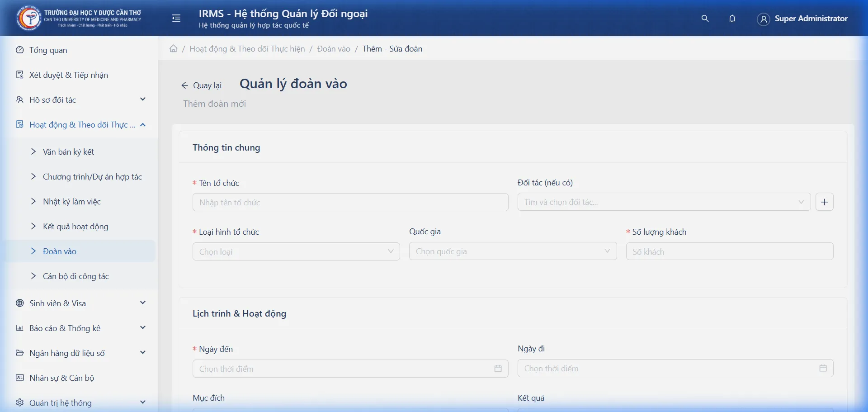Open the Loại hình tổ chức dropdown
Image resolution: width=868 pixels, height=412 pixels.
[x=296, y=251]
